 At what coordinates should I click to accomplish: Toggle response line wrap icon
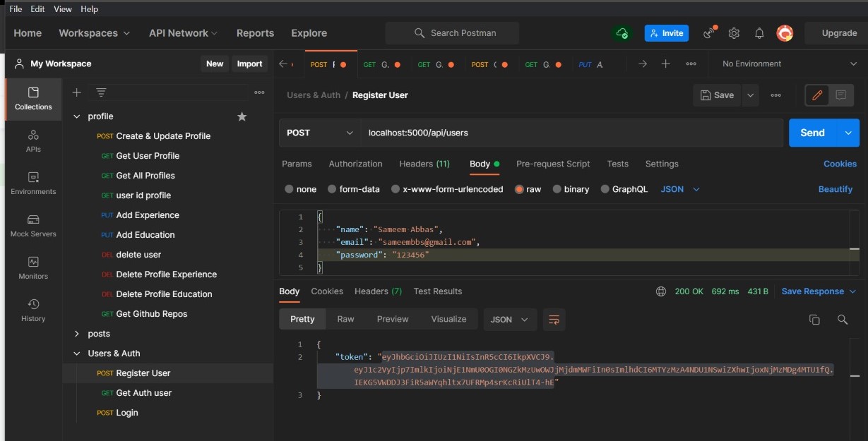pos(554,320)
